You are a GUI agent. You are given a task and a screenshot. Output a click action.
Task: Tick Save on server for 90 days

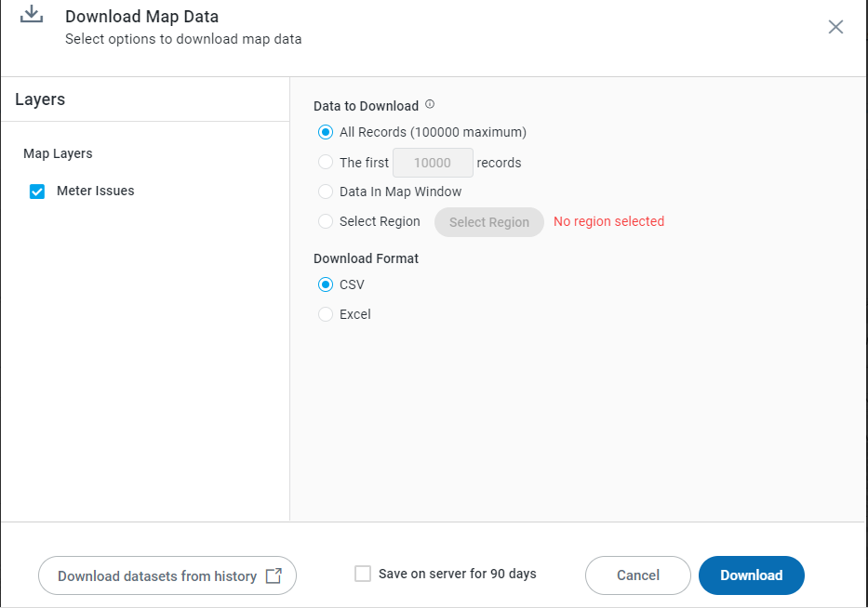click(x=363, y=574)
